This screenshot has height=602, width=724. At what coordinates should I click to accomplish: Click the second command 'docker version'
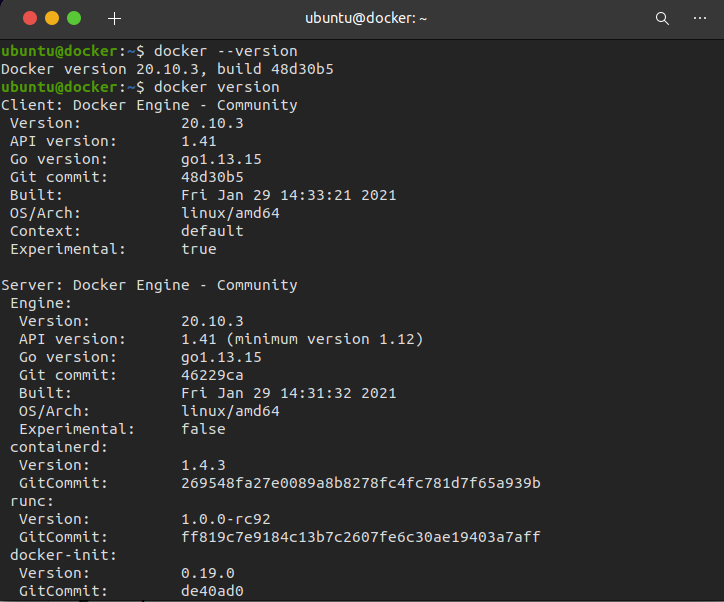[217, 87]
